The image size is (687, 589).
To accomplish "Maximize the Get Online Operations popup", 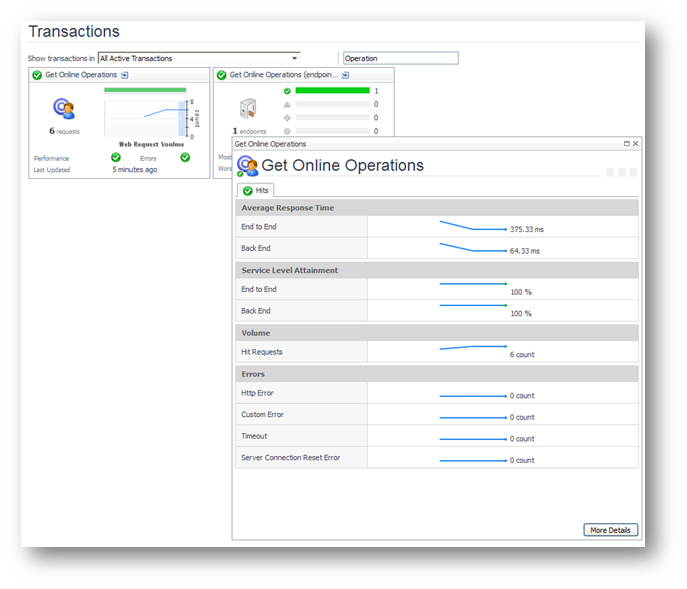I will (626, 144).
